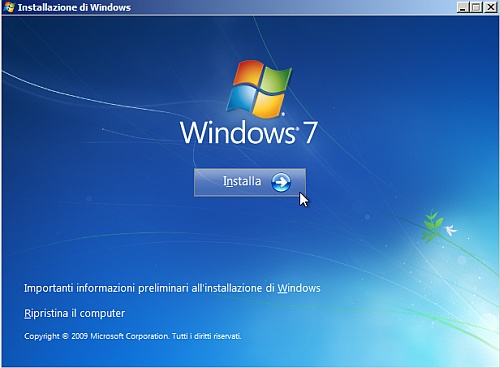500x368 pixels.
Task: Close the Installazione di Windows window
Action: click(x=491, y=7)
